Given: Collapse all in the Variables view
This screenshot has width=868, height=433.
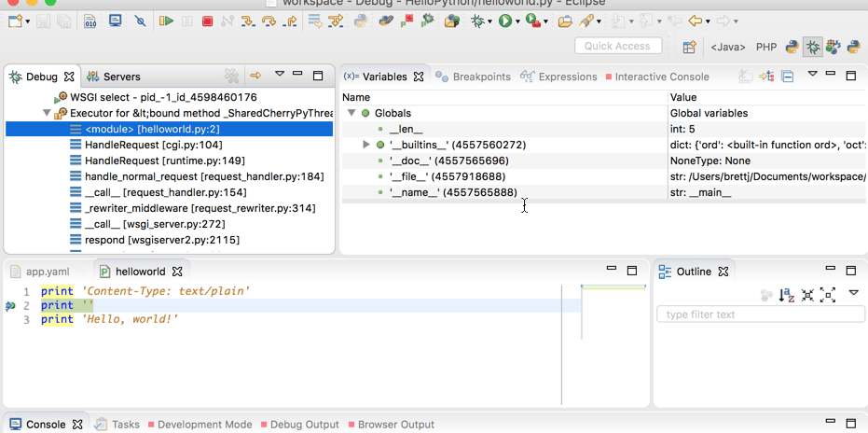Looking at the screenshot, I should 787,77.
